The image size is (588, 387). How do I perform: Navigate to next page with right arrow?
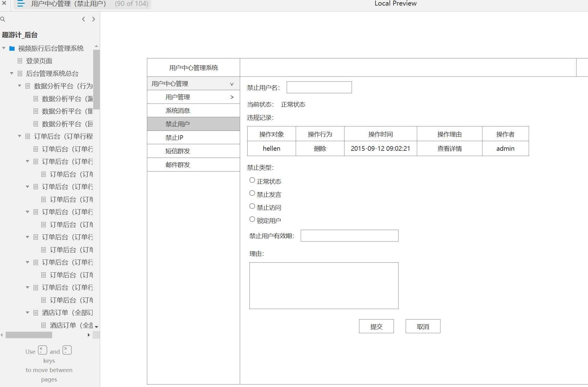tap(93, 19)
